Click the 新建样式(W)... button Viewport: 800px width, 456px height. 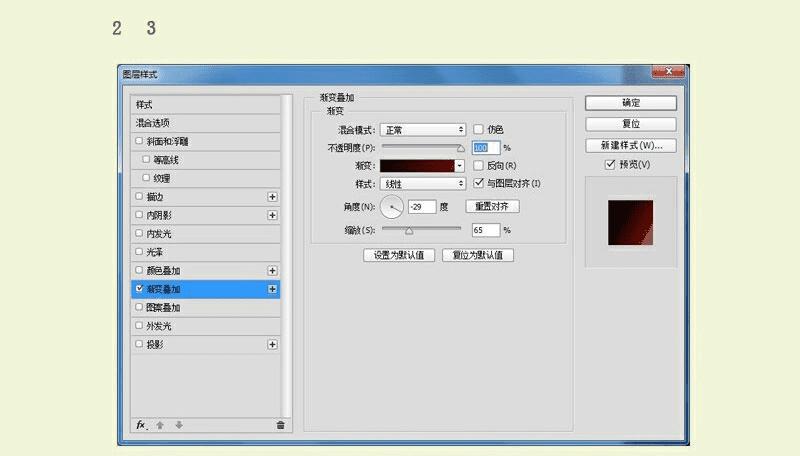(631, 145)
